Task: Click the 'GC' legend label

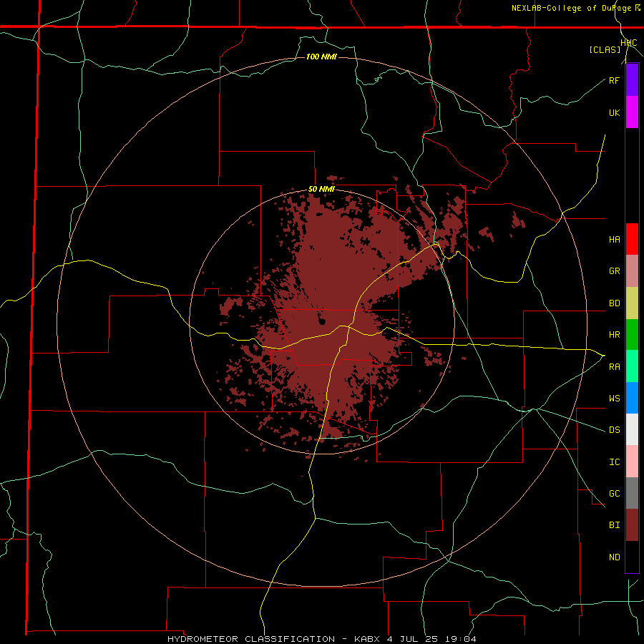Action: [x=615, y=494]
